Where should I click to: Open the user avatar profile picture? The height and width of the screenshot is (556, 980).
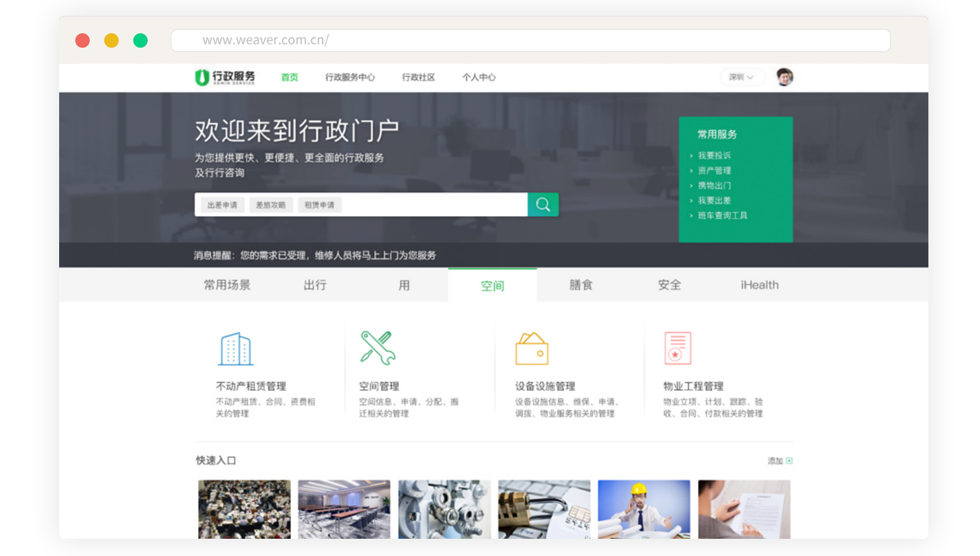point(785,77)
